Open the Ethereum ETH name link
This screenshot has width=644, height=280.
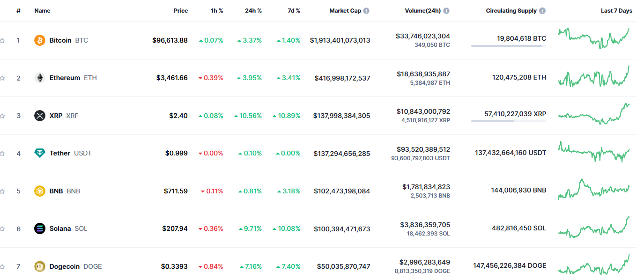pyautogui.click(x=73, y=78)
